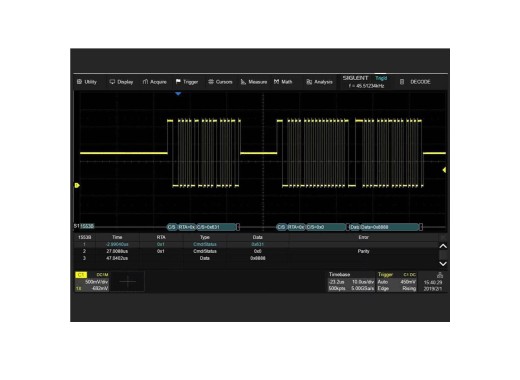520x380 pixels.
Task: Click the Type column header
Action: pos(205,237)
